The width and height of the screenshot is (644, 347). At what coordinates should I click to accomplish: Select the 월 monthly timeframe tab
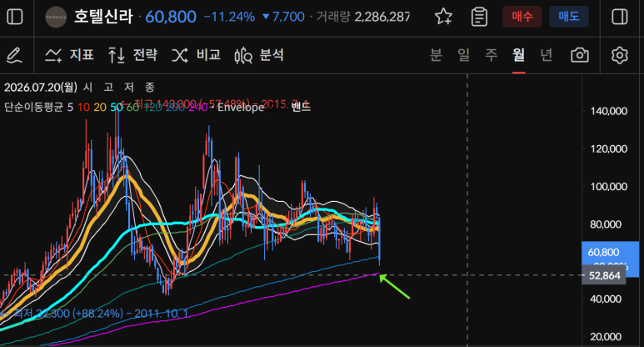click(x=519, y=54)
